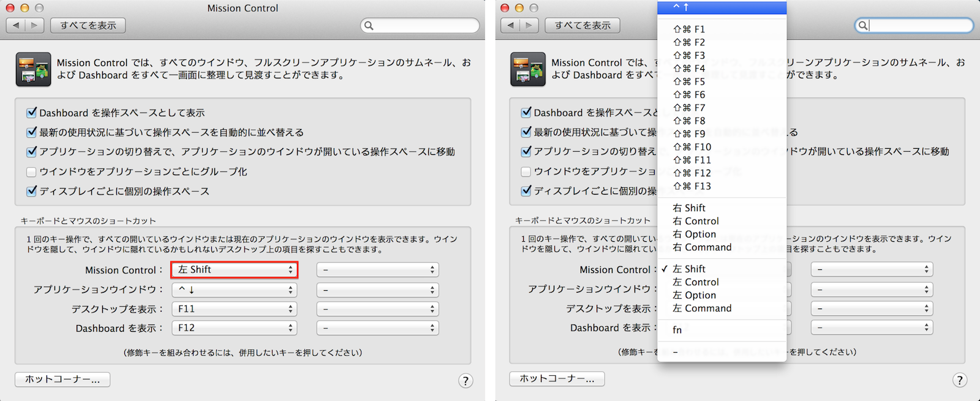Go back using right window's back arrow
The width and height of the screenshot is (980, 401).
[510, 25]
